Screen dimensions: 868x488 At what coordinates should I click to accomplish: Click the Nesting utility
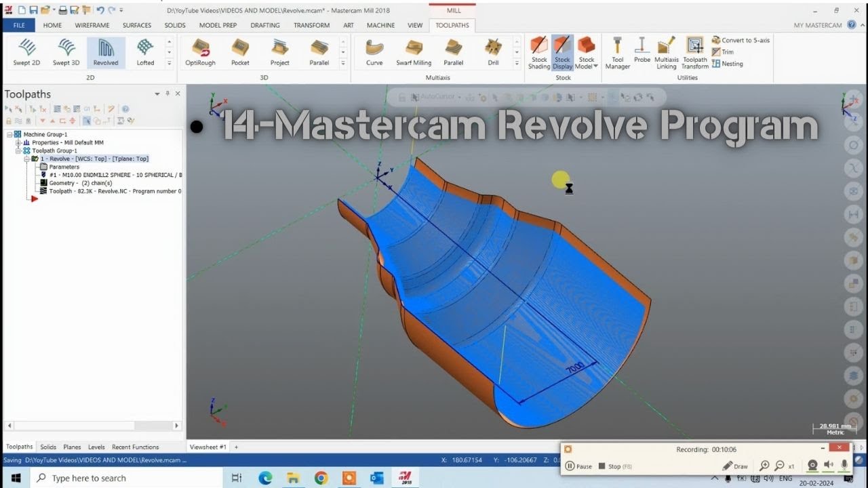[727, 64]
